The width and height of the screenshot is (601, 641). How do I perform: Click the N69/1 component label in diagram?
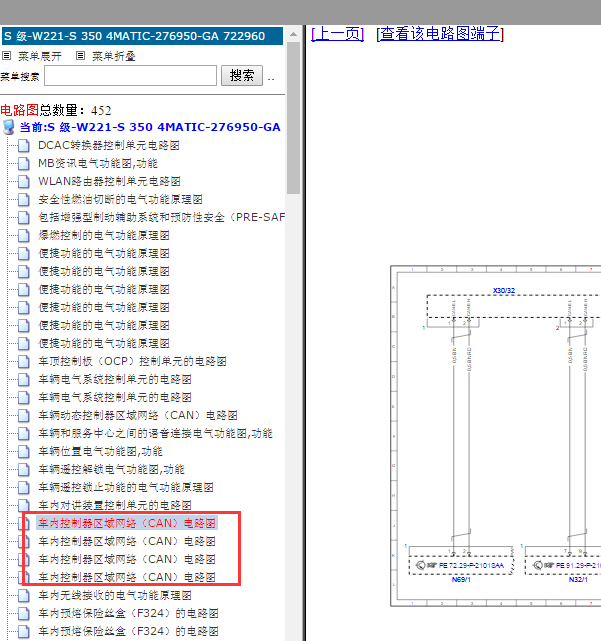click(x=461, y=580)
